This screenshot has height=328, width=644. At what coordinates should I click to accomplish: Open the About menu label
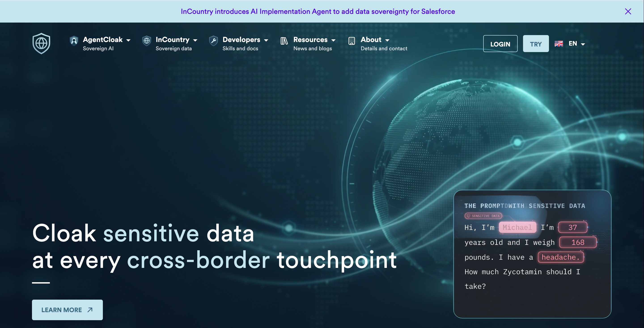pos(371,40)
